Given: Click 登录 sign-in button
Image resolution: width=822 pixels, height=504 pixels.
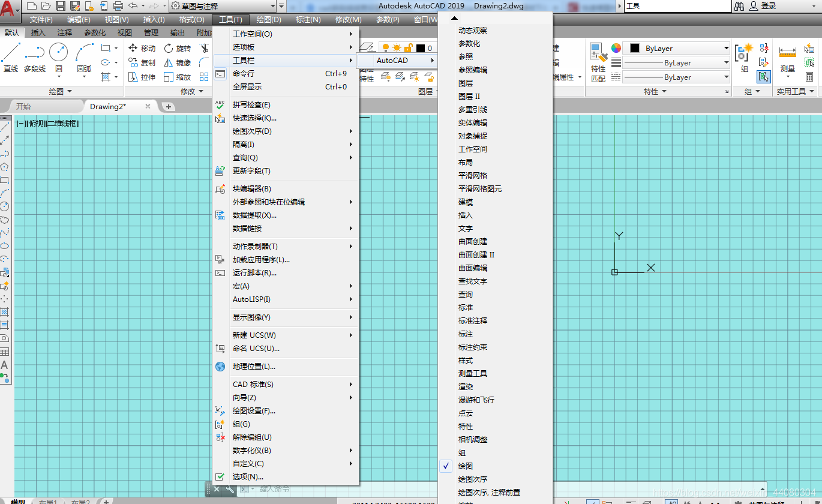Looking at the screenshot, I should click(763, 6).
